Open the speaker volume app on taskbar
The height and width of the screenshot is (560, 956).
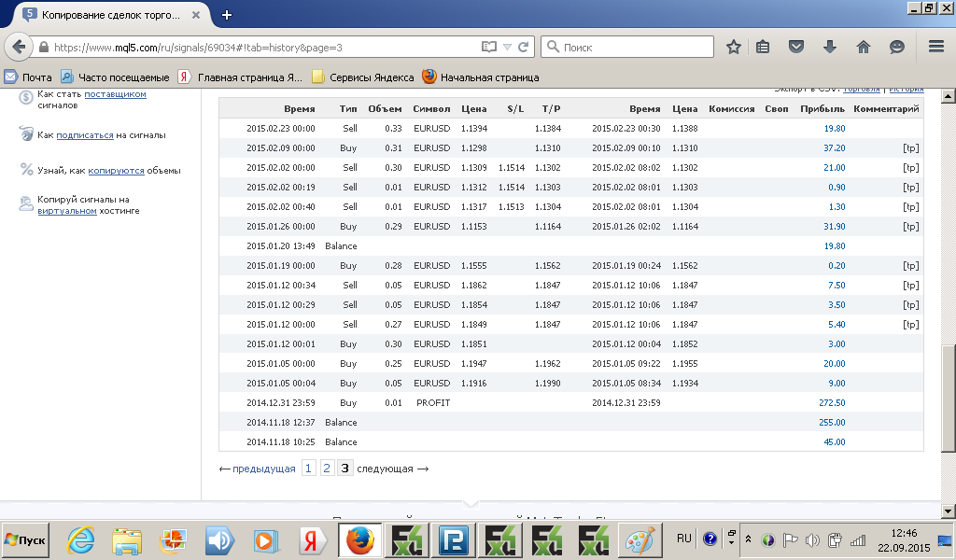pyautogui.click(x=219, y=540)
